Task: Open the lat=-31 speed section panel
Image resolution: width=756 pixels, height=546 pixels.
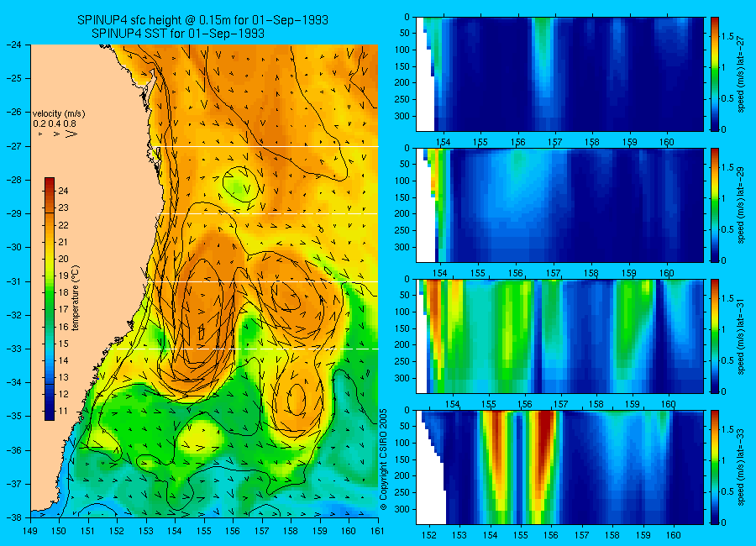Action: point(559,336)
